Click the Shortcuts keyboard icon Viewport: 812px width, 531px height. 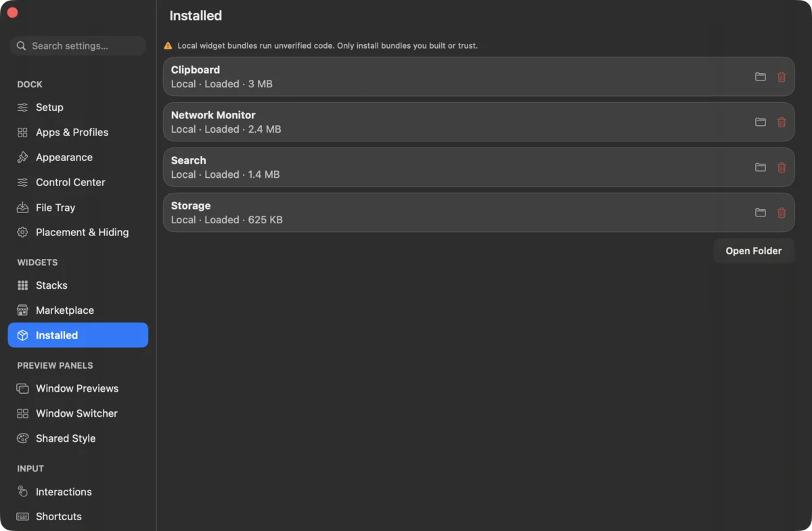tap(23, 516)
